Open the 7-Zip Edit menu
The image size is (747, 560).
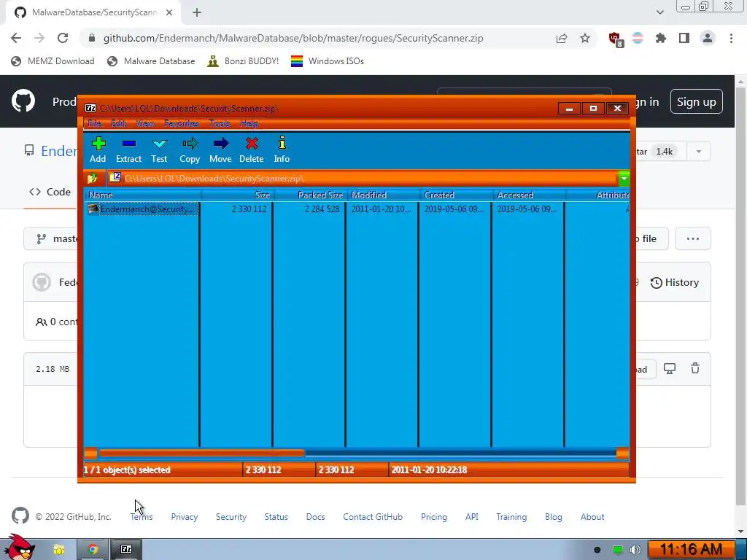(x=119, y=123)
